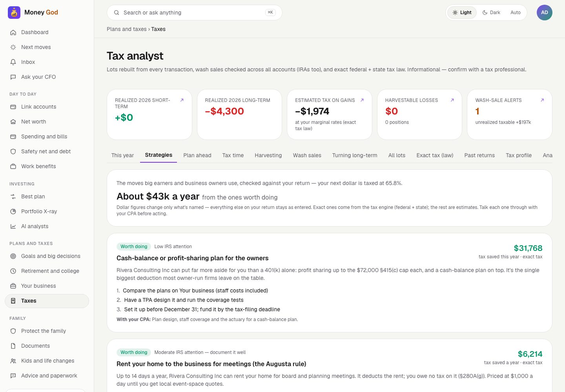The height and width of the screenshot is (392, 565).
Task: Click the Best plan arrows icon
Action: 13,196
